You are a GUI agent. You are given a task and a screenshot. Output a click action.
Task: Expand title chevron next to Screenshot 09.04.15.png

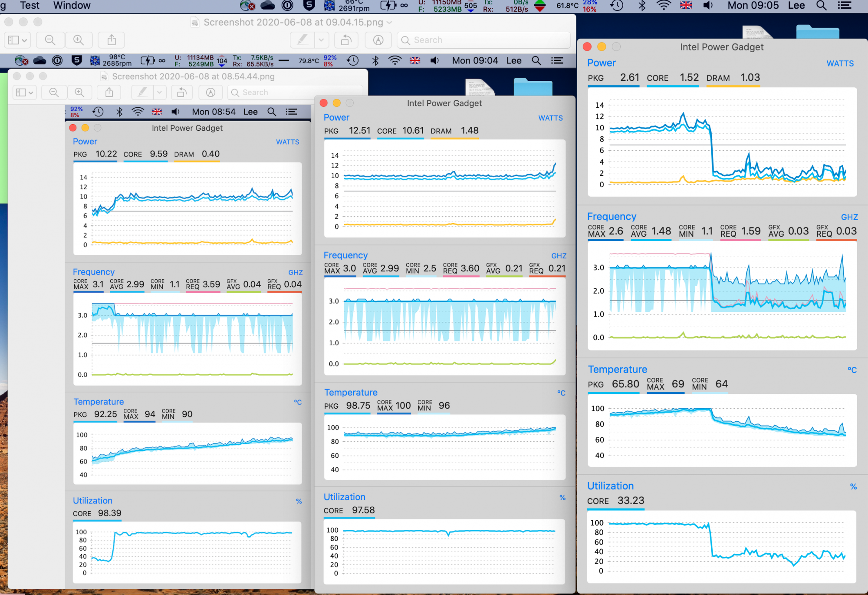pos(389,22)
